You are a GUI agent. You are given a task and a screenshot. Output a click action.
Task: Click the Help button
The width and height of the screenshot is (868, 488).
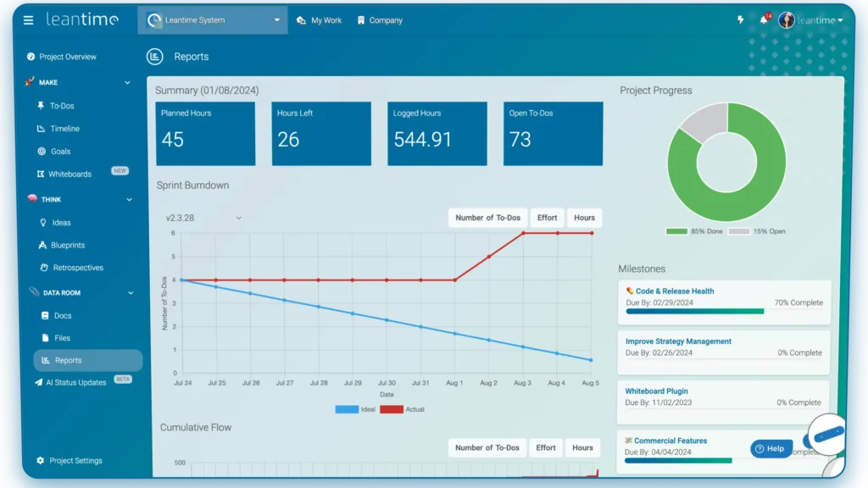click(771, 449)
